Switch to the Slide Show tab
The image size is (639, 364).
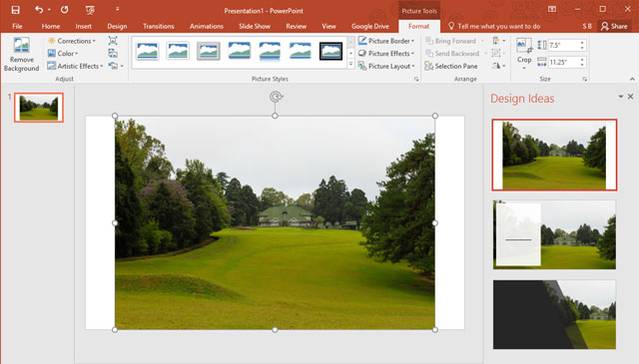255,26
